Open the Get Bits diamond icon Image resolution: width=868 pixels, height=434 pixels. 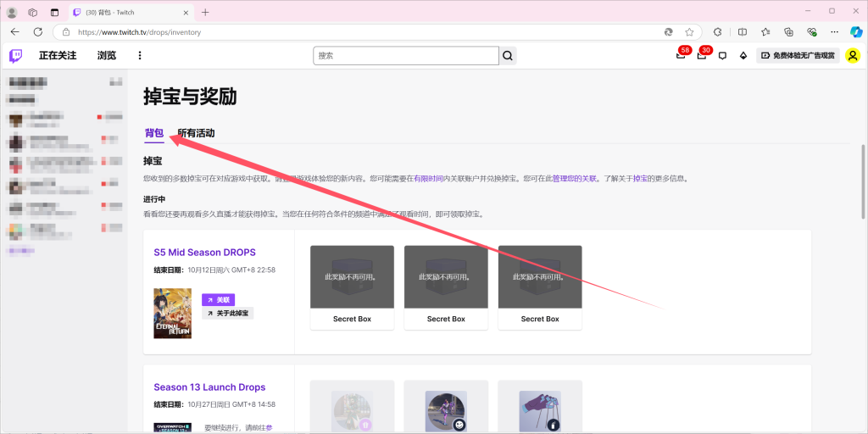[743, 55]
